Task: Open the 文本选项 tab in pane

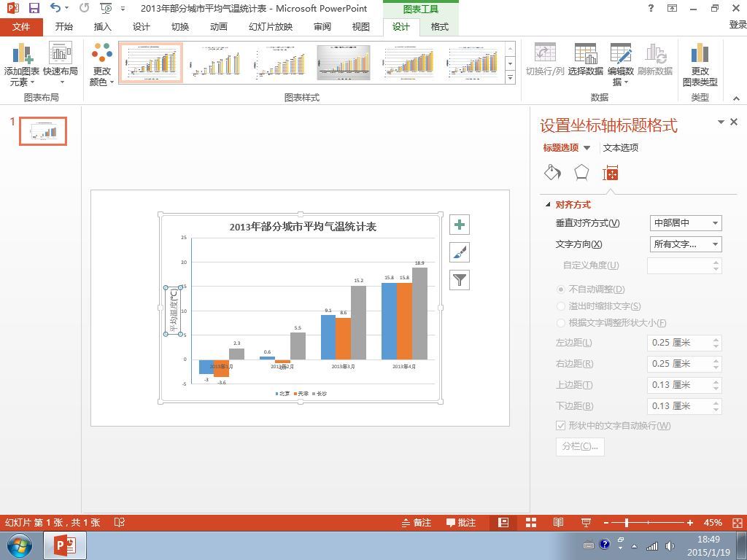Action: [x=620, y=147]
